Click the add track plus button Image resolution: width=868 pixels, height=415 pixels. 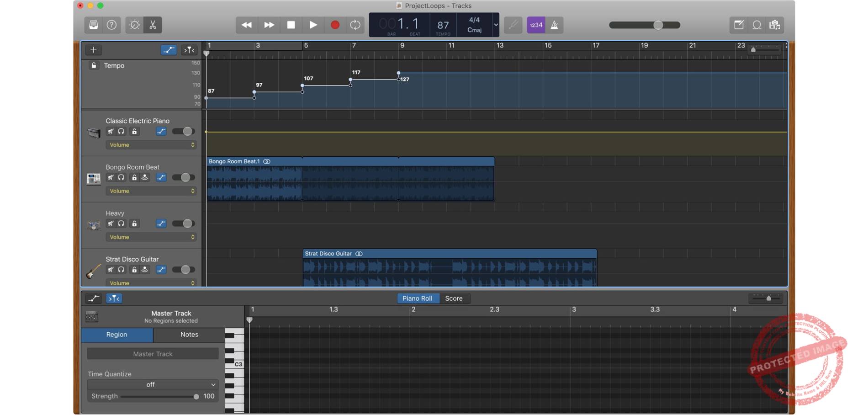pyautogui.click(x=93, y=50)
